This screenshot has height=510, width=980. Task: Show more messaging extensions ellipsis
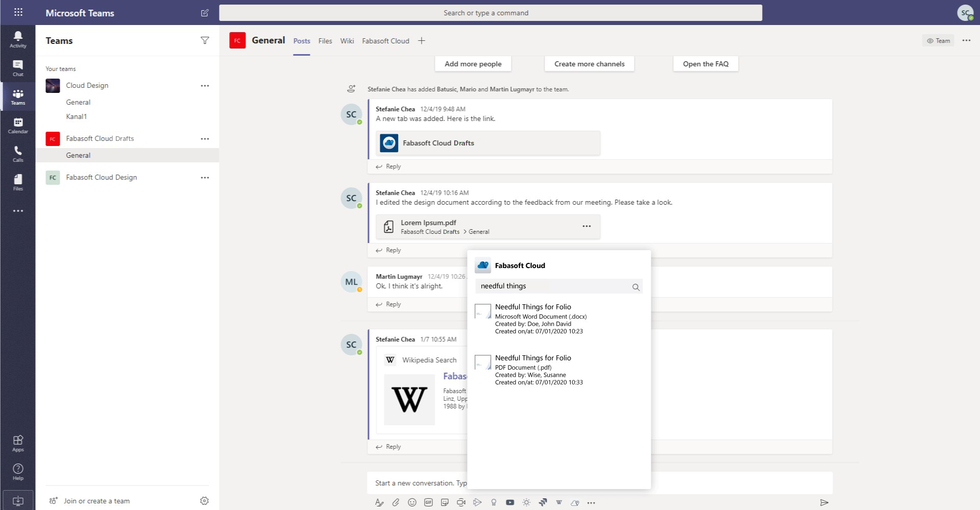(x=591, y=503)
